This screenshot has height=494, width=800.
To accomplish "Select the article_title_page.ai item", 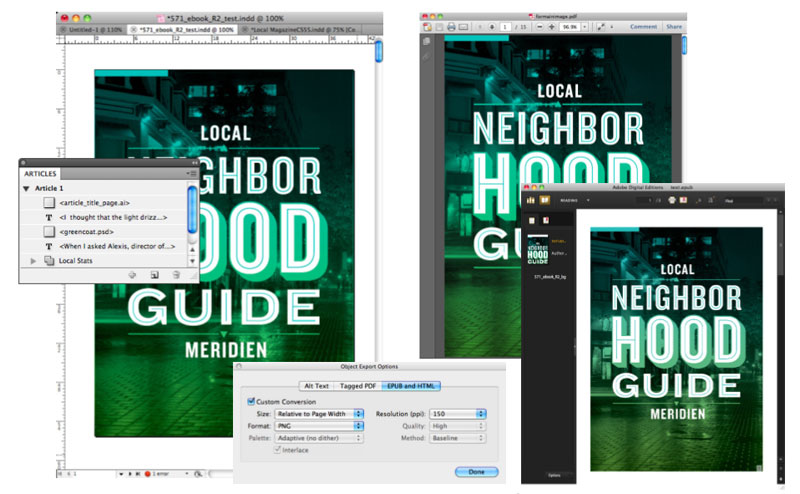I will (94, 203).
